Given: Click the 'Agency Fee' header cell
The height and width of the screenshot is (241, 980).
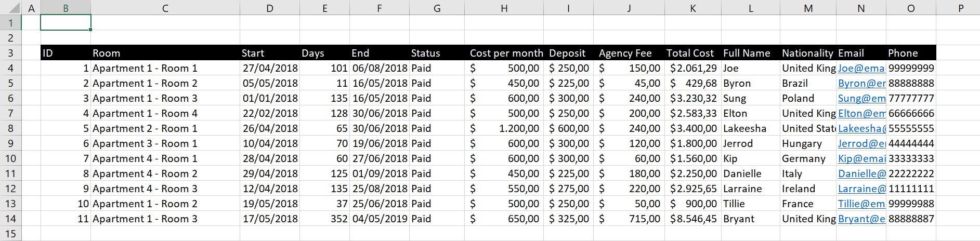Looking at the screenshot, I should click(x=629, y=53).
